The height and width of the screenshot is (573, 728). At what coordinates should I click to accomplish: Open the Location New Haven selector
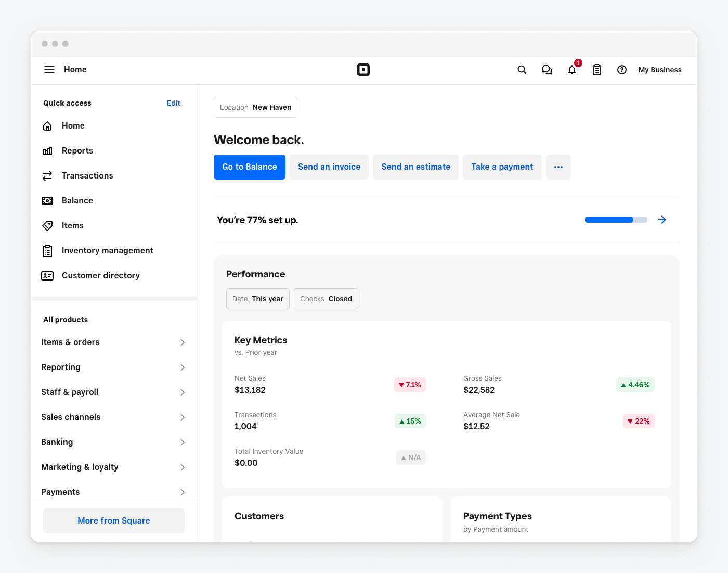pos(255,107)
